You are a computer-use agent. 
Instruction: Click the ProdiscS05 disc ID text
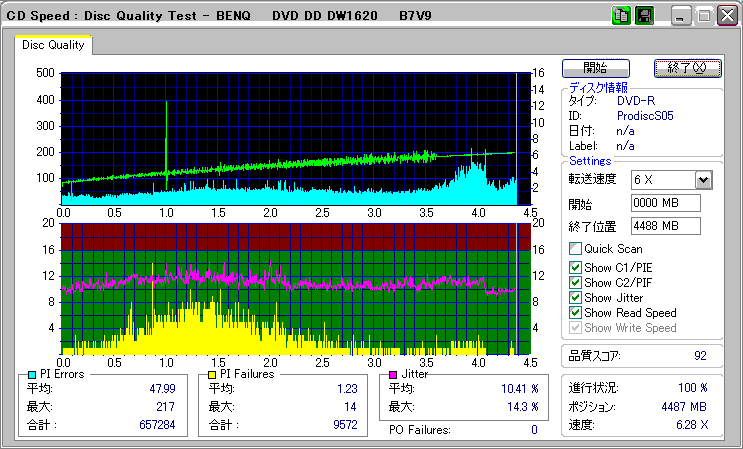point(645,116)
